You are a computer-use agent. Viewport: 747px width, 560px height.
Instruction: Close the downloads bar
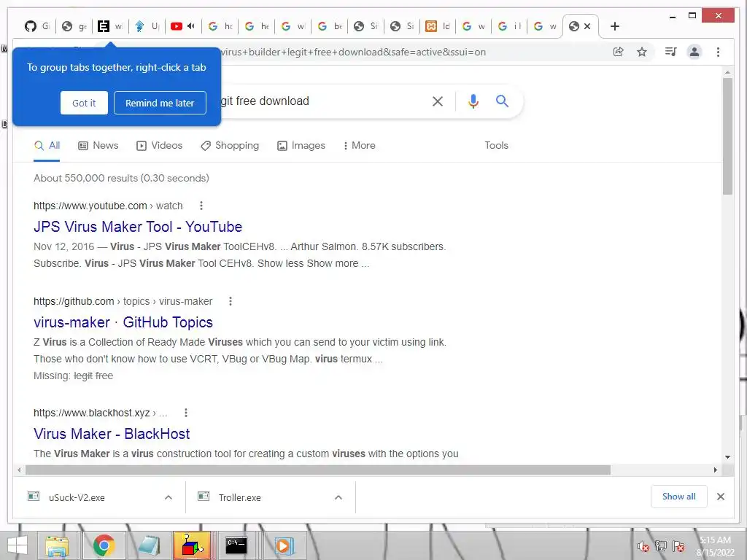point(721,497)
